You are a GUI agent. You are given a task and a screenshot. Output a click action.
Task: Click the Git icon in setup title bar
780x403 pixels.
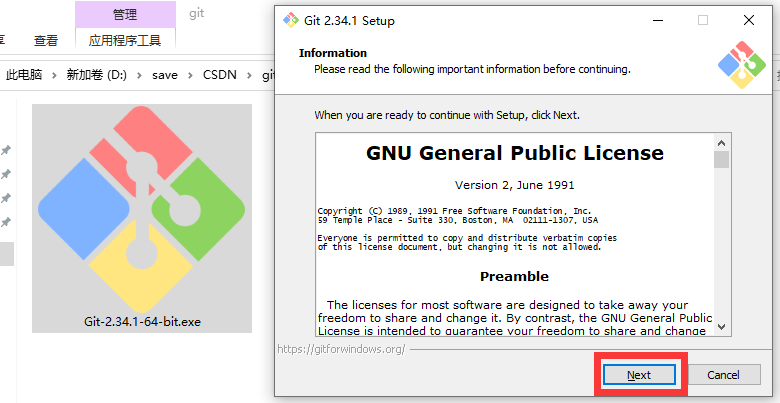tap(291, 20)
